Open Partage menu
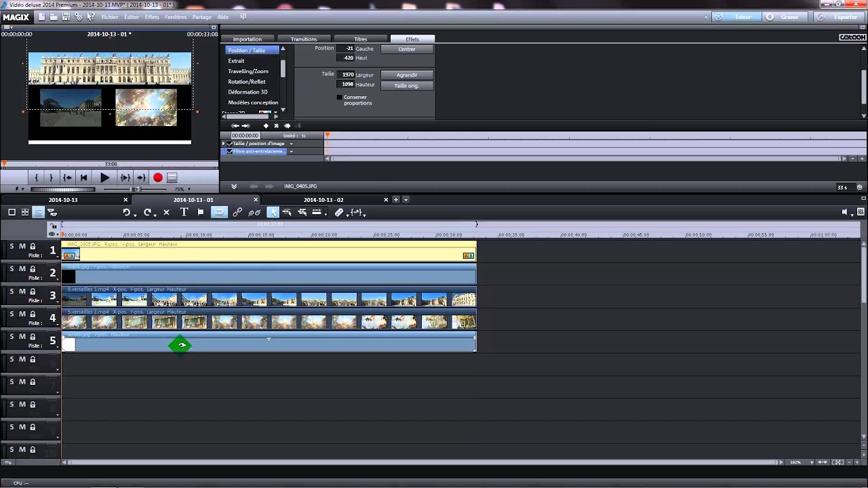Viewport: 868px width, 488px height. (201, 17)
